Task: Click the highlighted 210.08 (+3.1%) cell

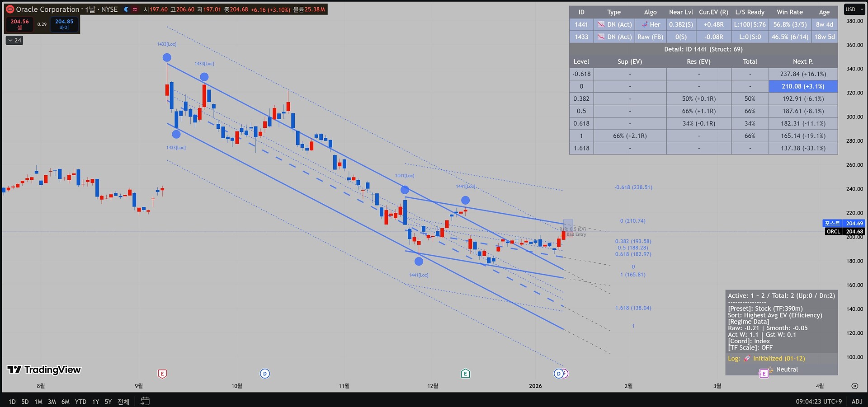Action: [803, 86]
